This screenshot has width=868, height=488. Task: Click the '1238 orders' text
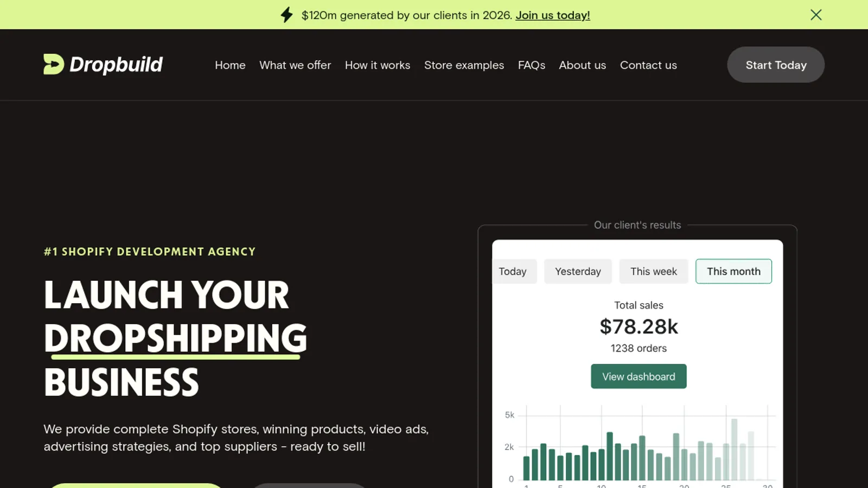point(639,348)
